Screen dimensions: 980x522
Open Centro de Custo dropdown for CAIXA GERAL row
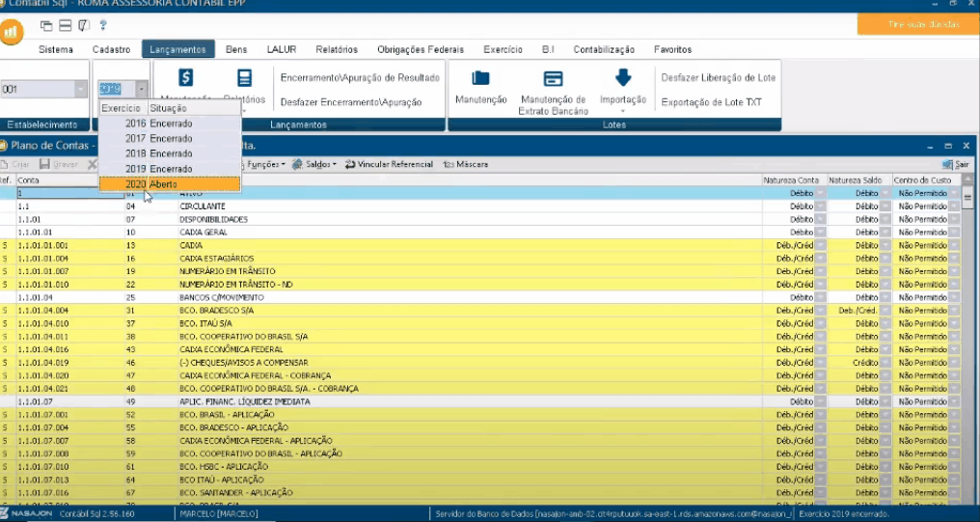pos(954,233)
